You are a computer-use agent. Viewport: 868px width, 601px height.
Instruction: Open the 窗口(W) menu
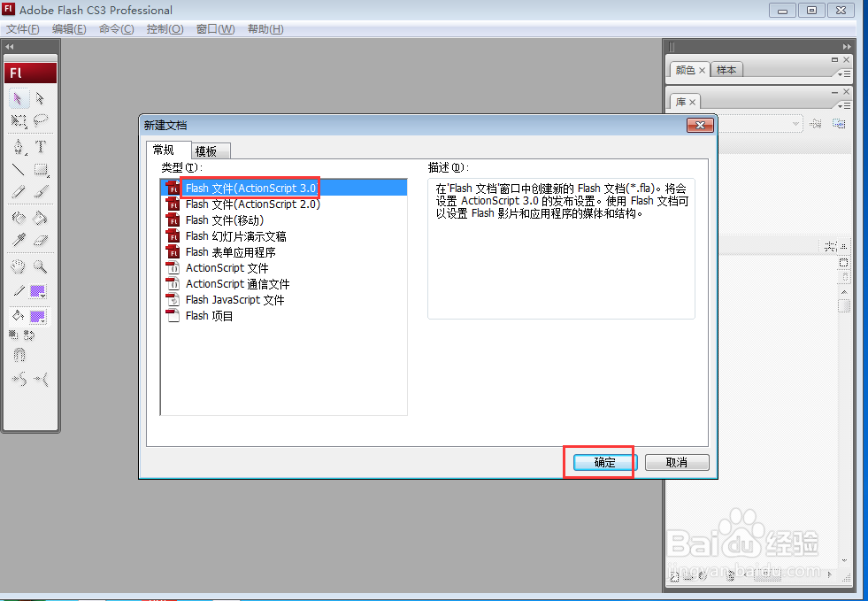215,29
